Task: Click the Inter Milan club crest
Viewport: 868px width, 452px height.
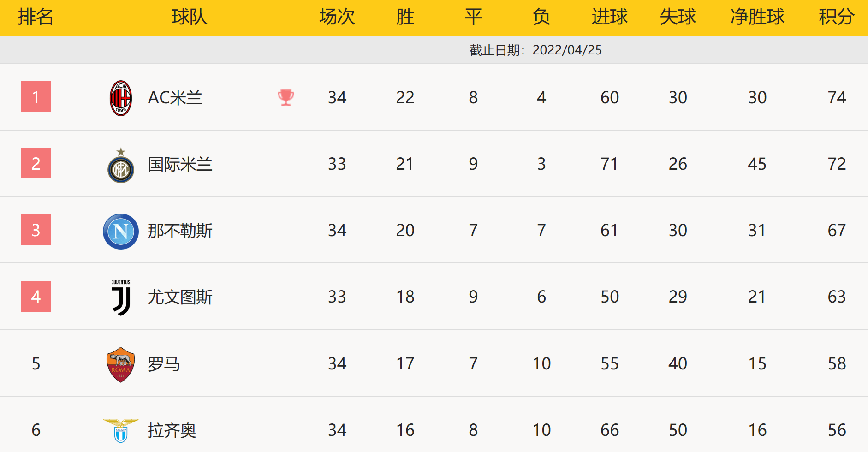Action: [121, 166]
